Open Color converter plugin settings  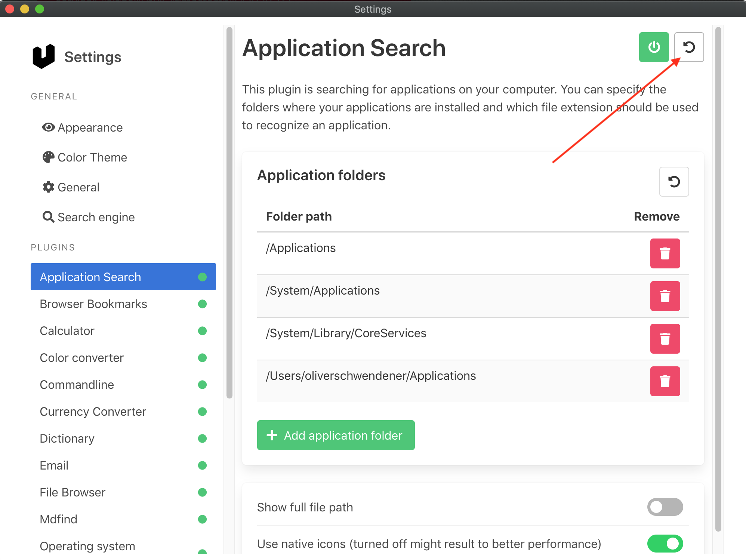tap(123, 358)
